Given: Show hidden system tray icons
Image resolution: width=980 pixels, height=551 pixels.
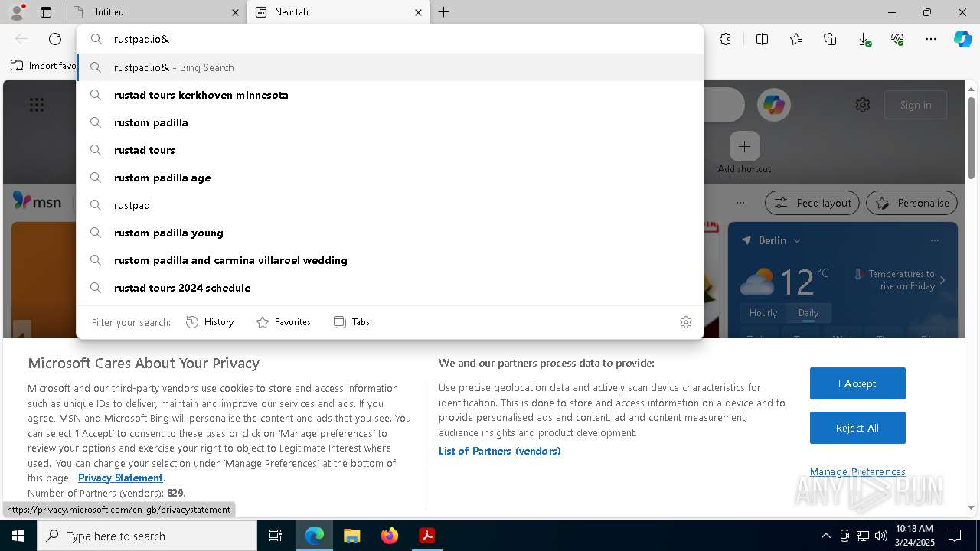Looking at the screenshot, I should pyautogui.click(x=825, y=536).
